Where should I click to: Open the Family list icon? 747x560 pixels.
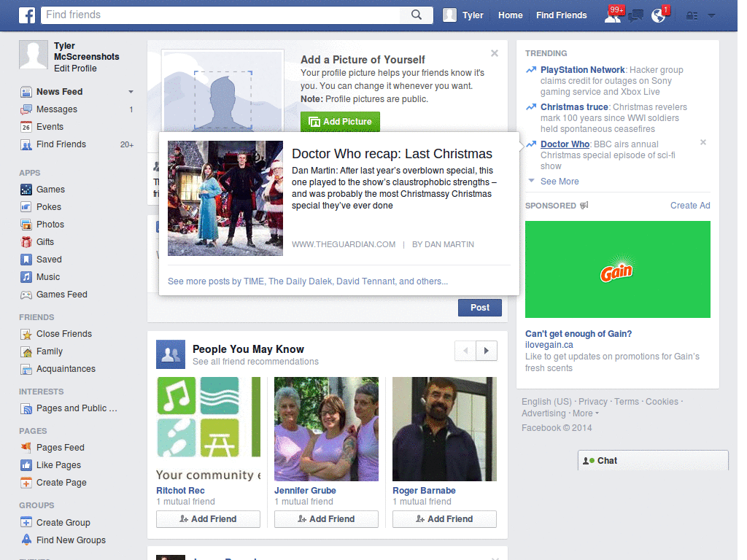(x=26, y=352)
